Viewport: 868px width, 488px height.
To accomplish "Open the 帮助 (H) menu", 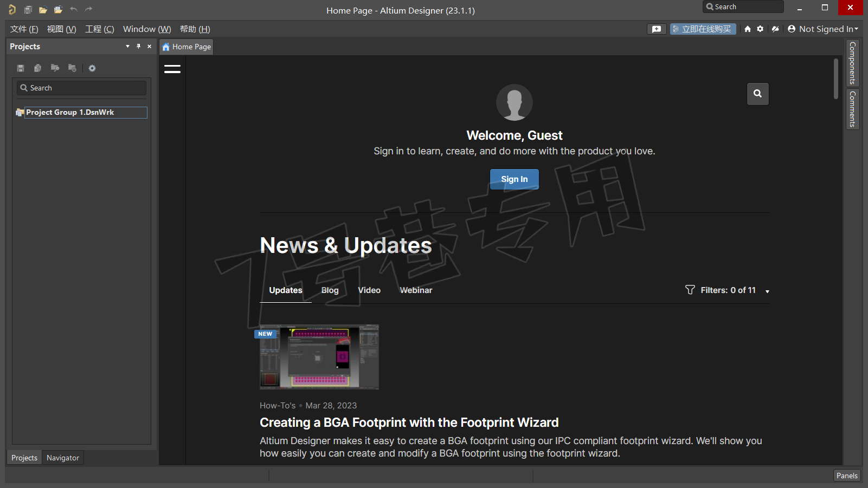I will coord(195,29).
